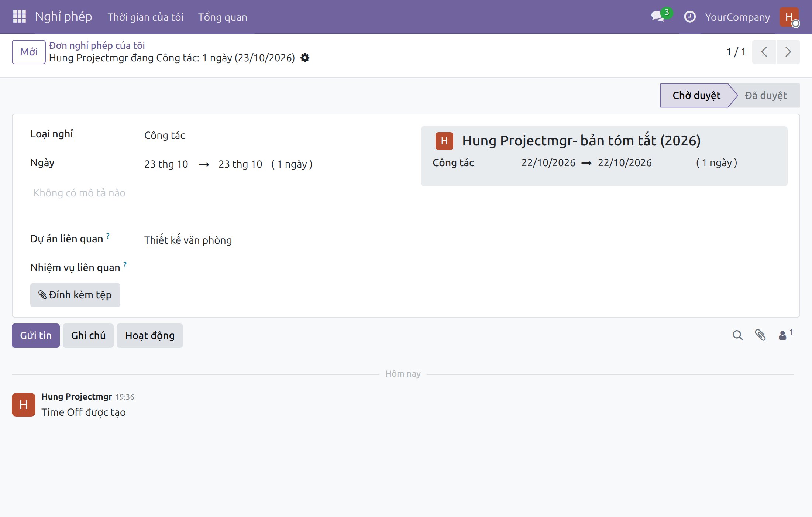The image size is (812, 517).
Task: Go to the previous record arrow
Action: (764, 52)
